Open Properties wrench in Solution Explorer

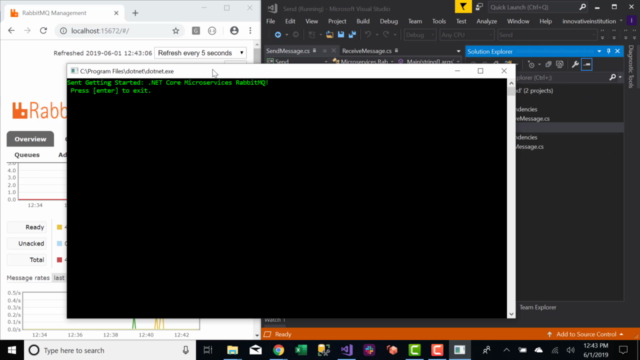coord(575,64)
